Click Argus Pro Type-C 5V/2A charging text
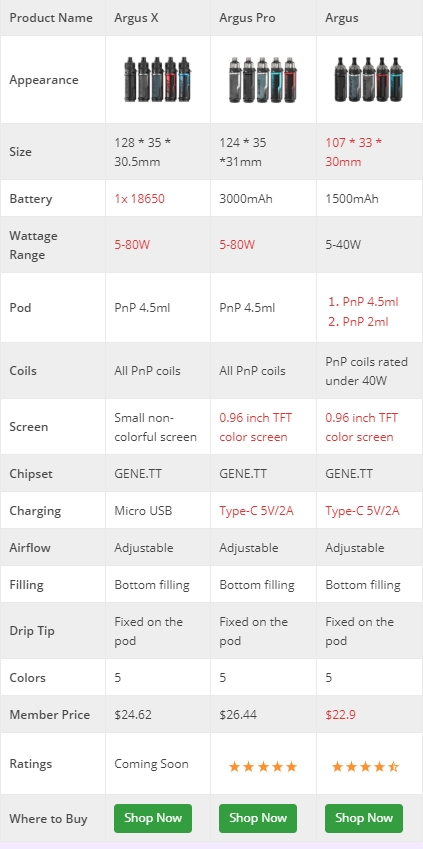 click(x=256, y=511)
